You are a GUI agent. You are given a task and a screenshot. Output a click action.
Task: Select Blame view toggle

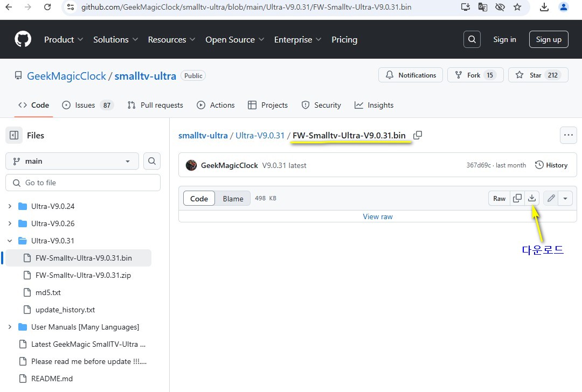233,198
